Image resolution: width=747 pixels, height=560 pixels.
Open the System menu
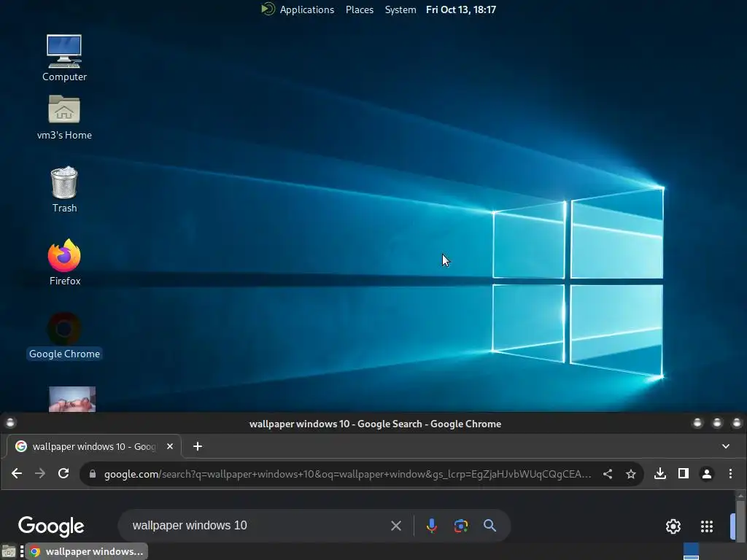tap(400, 9)
